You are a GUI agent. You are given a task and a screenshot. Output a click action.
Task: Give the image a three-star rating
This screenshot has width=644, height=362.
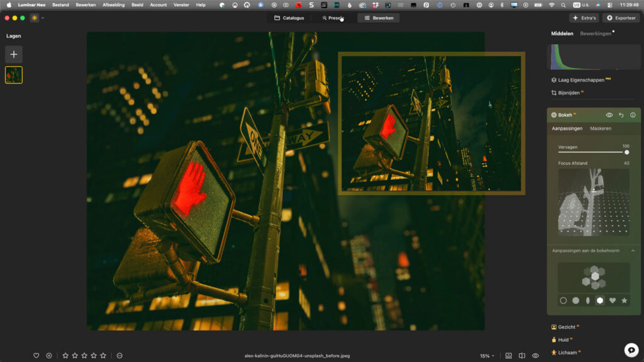click(x=84, y=356)
